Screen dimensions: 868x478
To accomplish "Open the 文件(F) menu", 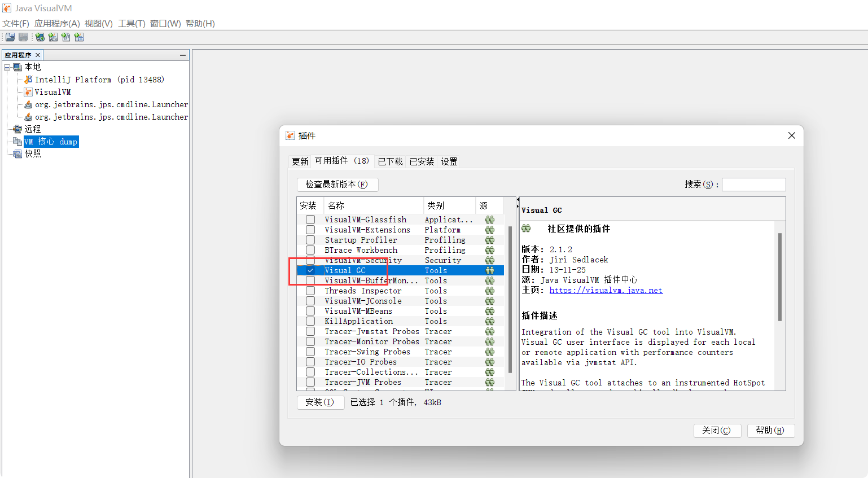I will 16,24.
